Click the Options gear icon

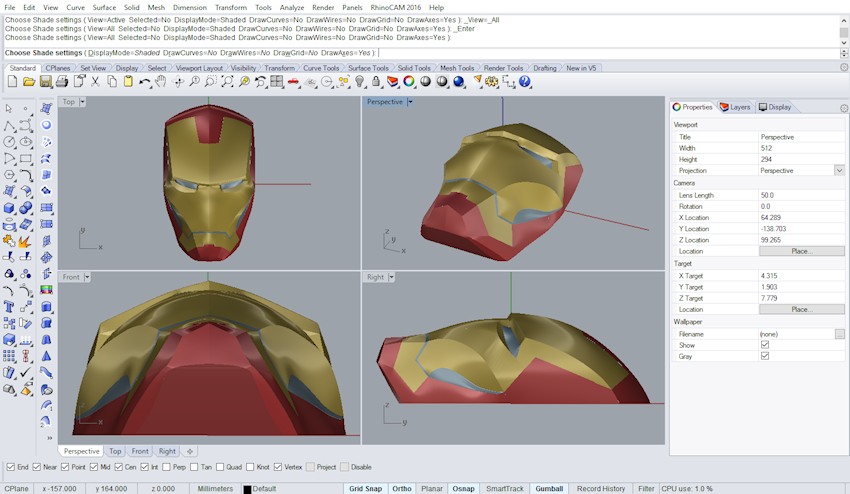492,81
